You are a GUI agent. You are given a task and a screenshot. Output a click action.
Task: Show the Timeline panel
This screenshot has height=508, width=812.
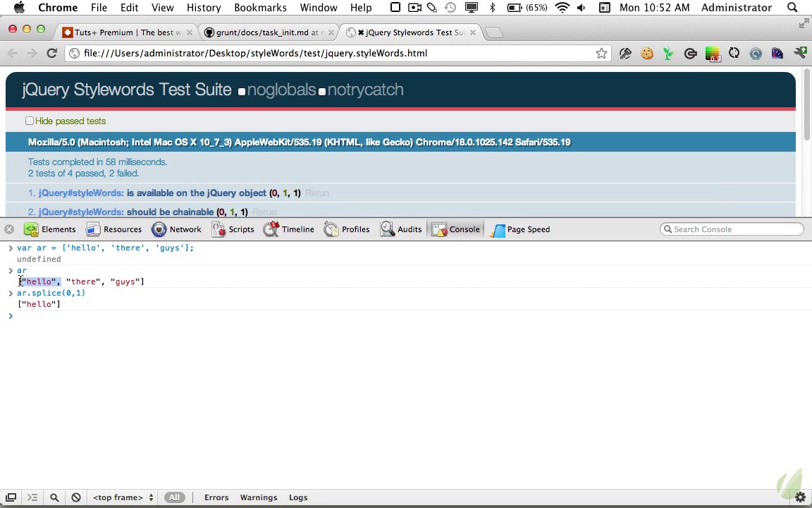(288, 229)
